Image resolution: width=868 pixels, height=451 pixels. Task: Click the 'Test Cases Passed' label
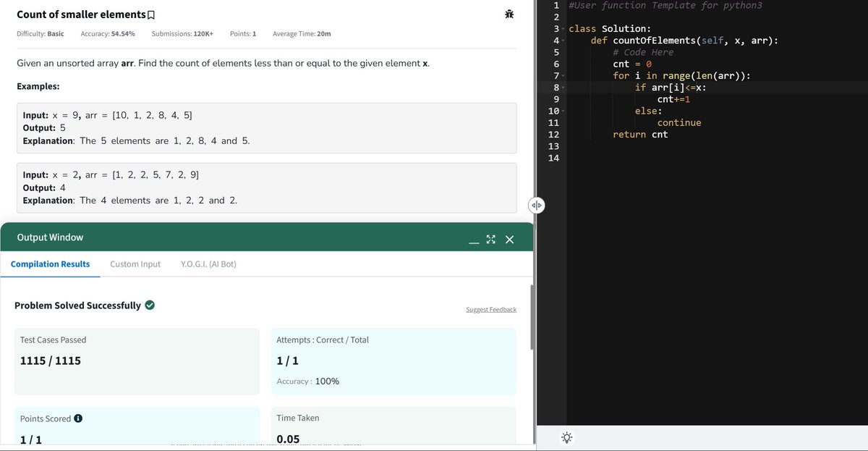(x=53, y=340)
